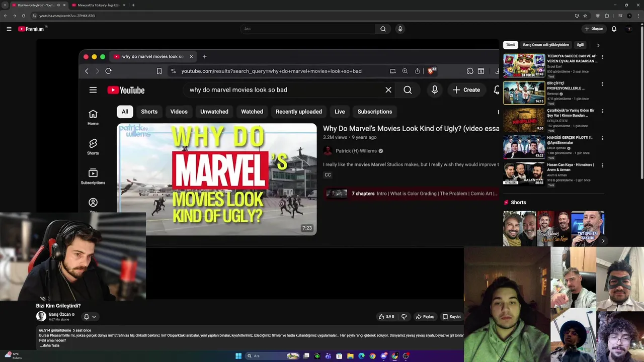Screen dimensions: 644x362
Task: Open the browser extensions puzzle icon
Action: pos(607,16)
